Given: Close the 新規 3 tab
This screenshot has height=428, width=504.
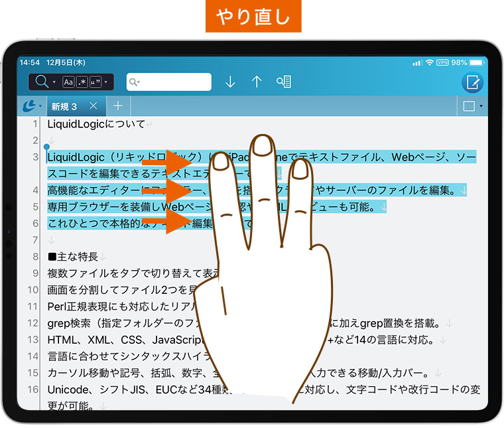Looking at the screenshot, I should (94, 106).
